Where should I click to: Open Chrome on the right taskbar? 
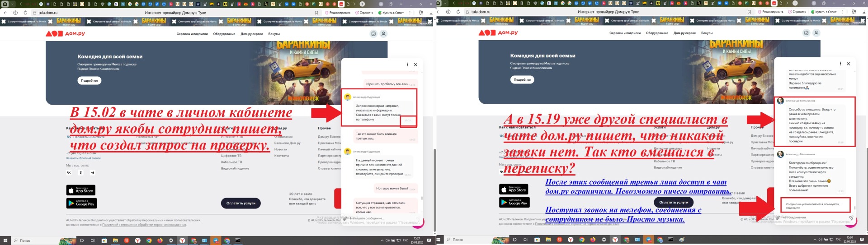pos(582,240)
